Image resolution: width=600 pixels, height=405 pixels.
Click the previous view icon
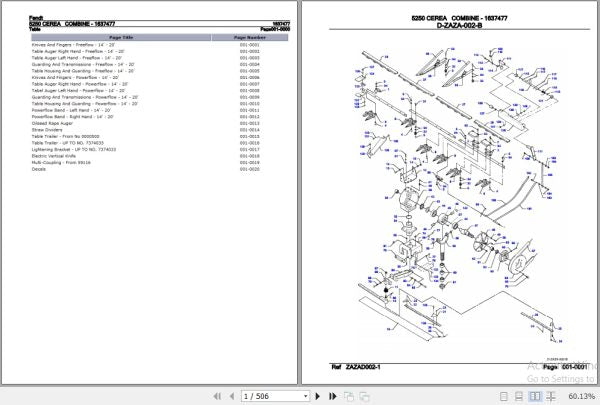point(349,397)
